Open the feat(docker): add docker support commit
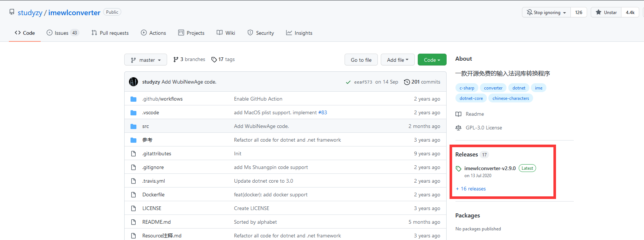 pyautogui.click(x=271, y=195)
